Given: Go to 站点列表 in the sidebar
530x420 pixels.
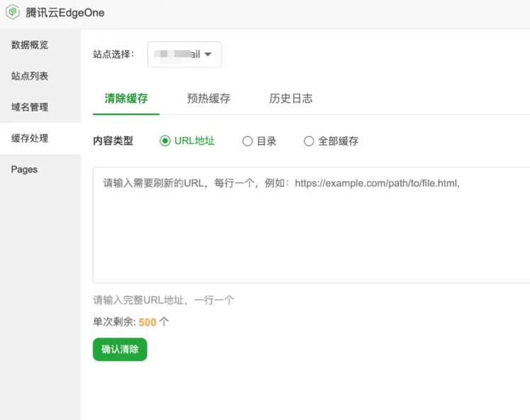Looking at the screenshot, I should coord(30,76).
